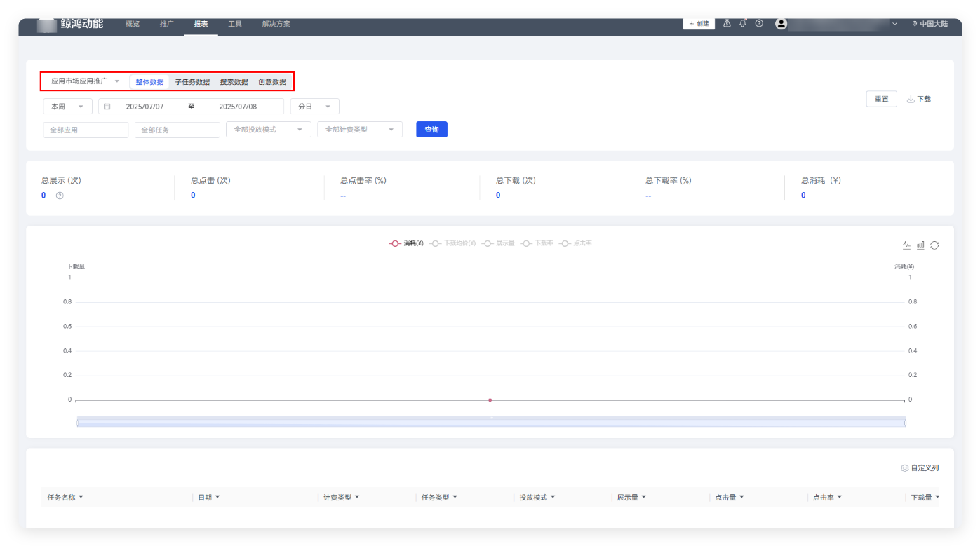Toggle the 下载均价(¥) chart legend series
The image size is (980, 546).
pyautogui.click(x=452, y=243)
